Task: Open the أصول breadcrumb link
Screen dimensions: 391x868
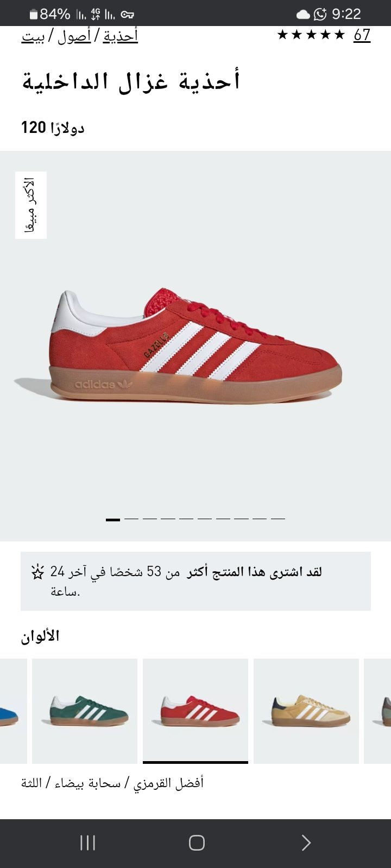Action: tap(74, 37)
